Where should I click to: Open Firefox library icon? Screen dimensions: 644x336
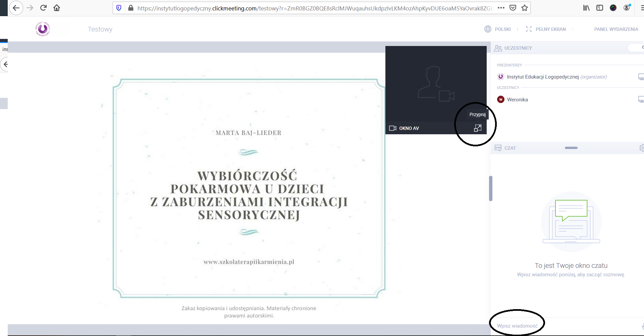(586, 8)
